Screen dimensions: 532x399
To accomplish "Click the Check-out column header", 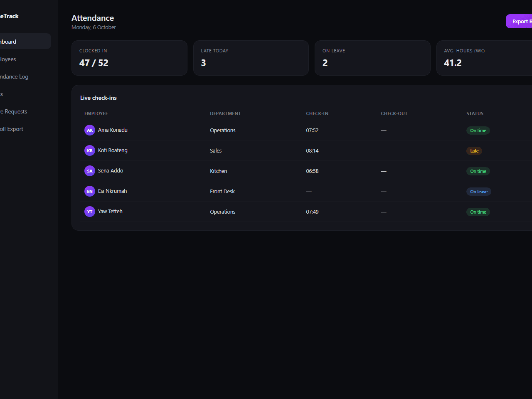I will [394, 113].
